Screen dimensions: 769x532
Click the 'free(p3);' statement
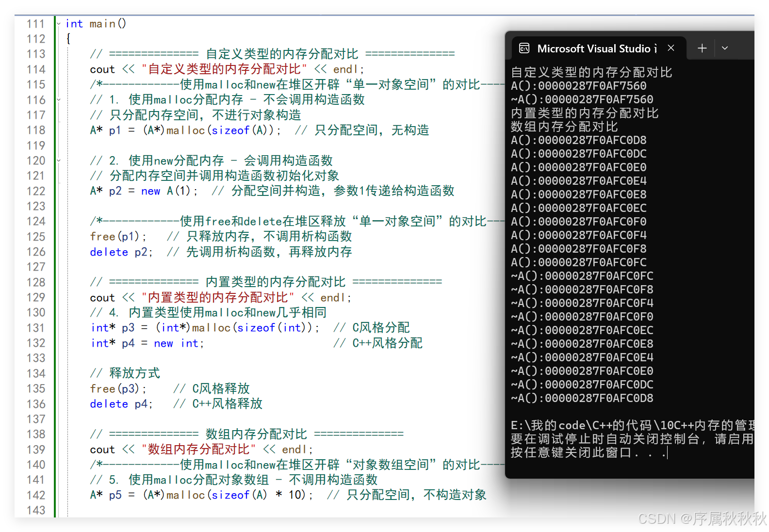118,388
